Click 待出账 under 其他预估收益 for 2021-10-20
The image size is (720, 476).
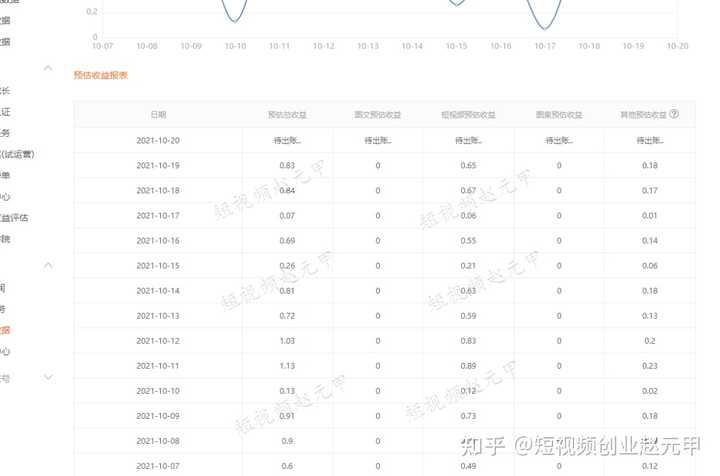(650, 140)
